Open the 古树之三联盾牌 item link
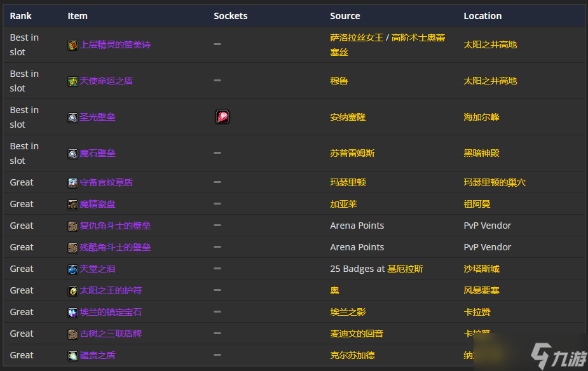Viewport: 588px width, 371px height. coord(111,334)
